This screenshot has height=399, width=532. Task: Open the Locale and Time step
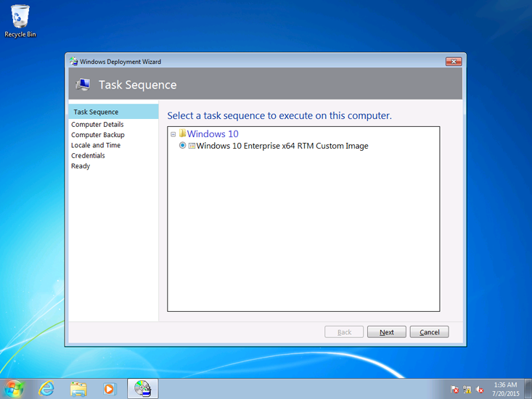tap(96, 145)
